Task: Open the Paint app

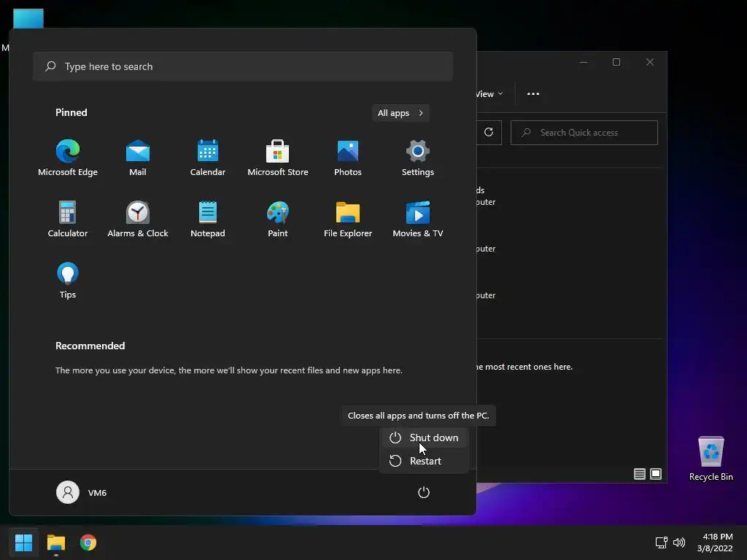Action: [278, 219]
